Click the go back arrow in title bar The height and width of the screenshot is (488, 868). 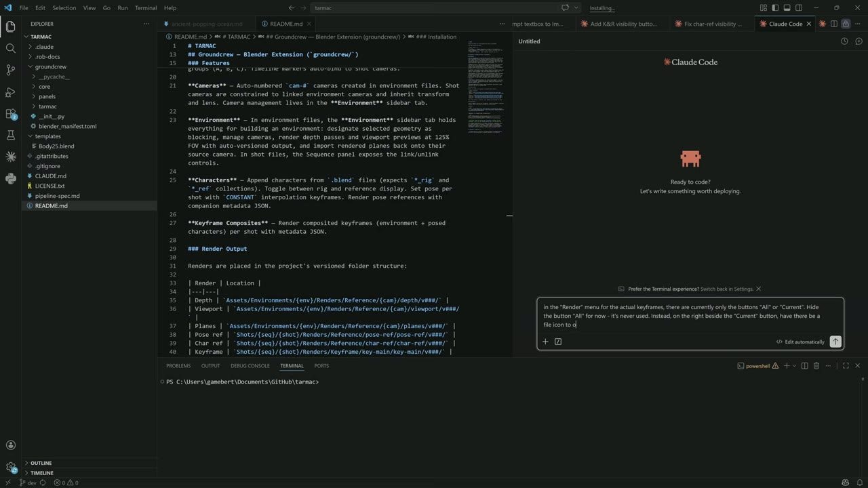click(291, 8)
